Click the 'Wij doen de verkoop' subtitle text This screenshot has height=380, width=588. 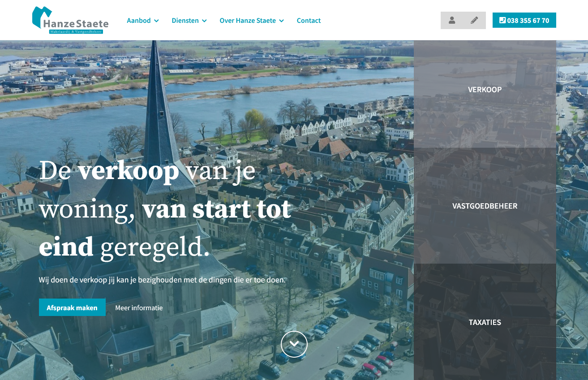click(162, 280)
